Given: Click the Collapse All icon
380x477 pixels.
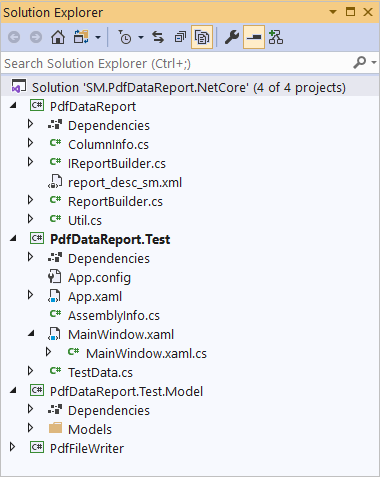Looking at the screenshot, I should point(180,37).
